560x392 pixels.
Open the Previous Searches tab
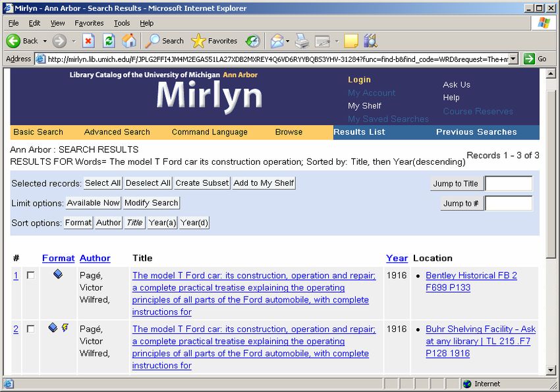(x=476, y=132)
